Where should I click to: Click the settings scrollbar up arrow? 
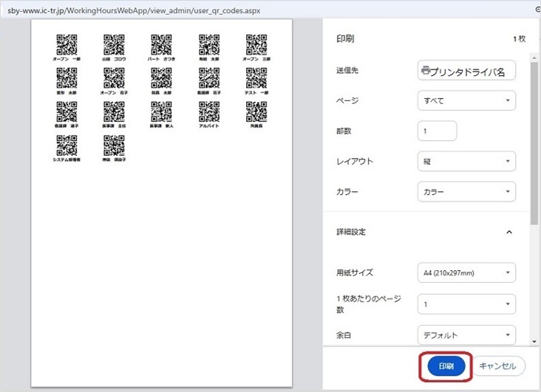click(534, 58)
